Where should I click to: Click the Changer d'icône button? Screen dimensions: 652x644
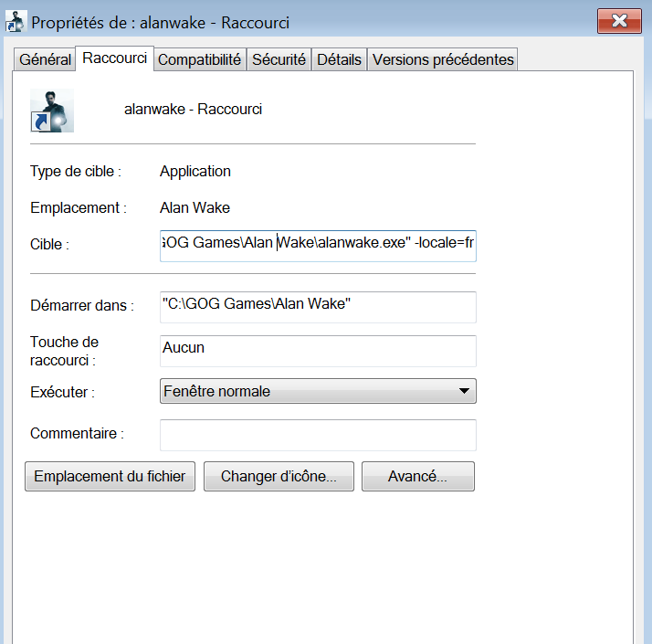point(279,476)
